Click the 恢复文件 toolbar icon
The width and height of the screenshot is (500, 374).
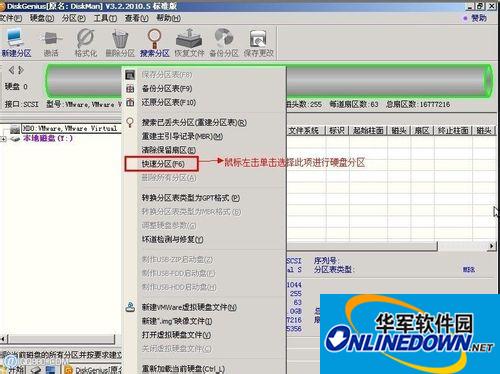click(189, 43)
